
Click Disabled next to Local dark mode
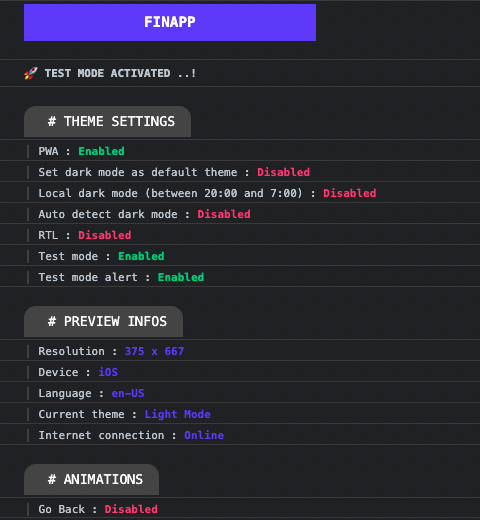350,193
